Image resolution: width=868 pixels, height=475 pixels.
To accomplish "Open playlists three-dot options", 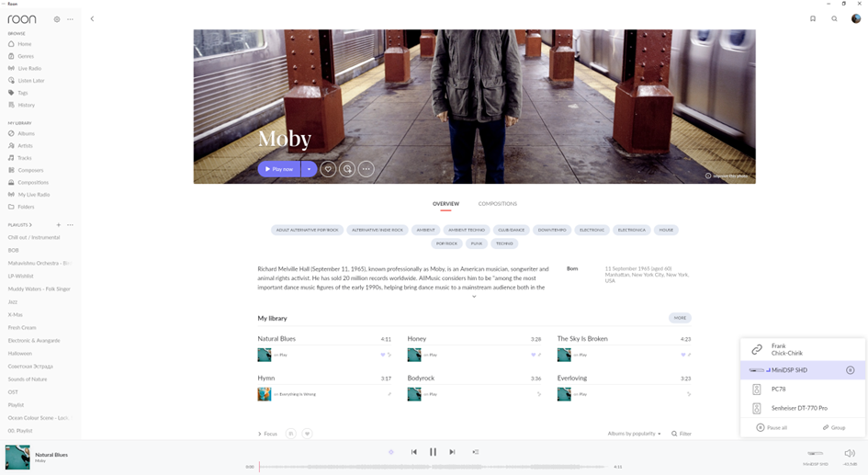I will (x=71, y=225).
